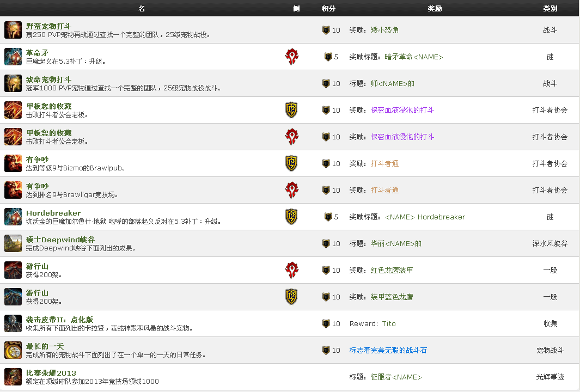Click the 战斗 category in 野蛮宠物打斗 row

(550, 30)
